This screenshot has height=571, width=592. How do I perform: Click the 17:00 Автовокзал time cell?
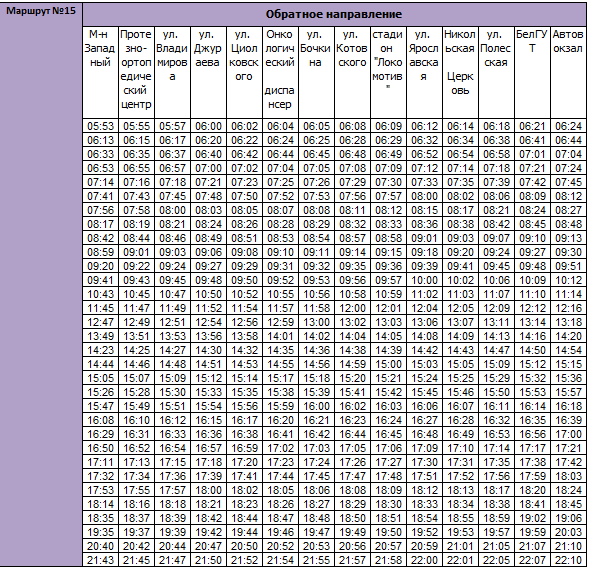point(568,434)
